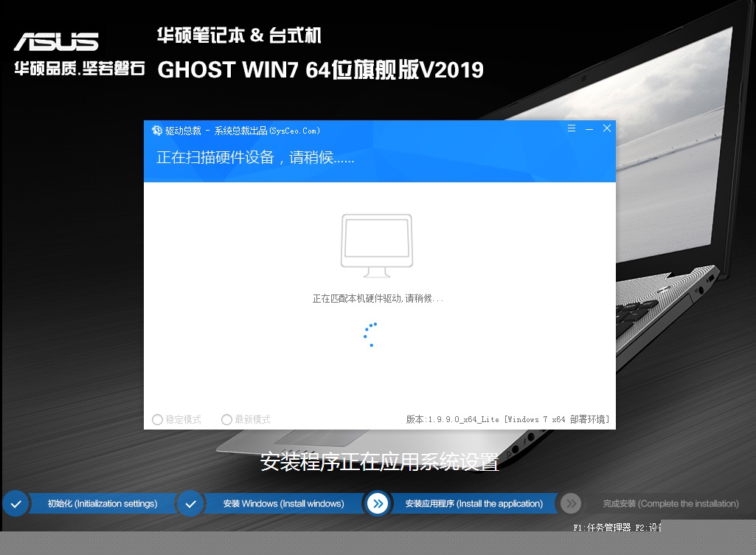
Task: Click the blue loading spinner
Action: click(370, 335)
